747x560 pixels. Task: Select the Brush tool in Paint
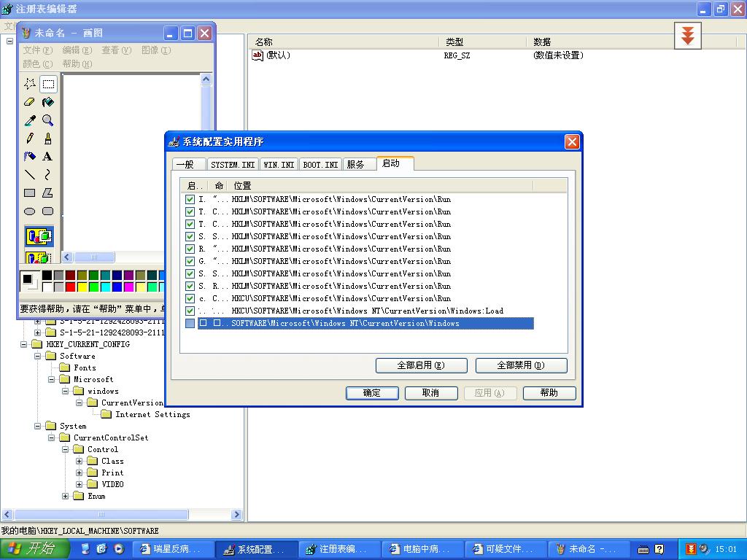(48, 139)
